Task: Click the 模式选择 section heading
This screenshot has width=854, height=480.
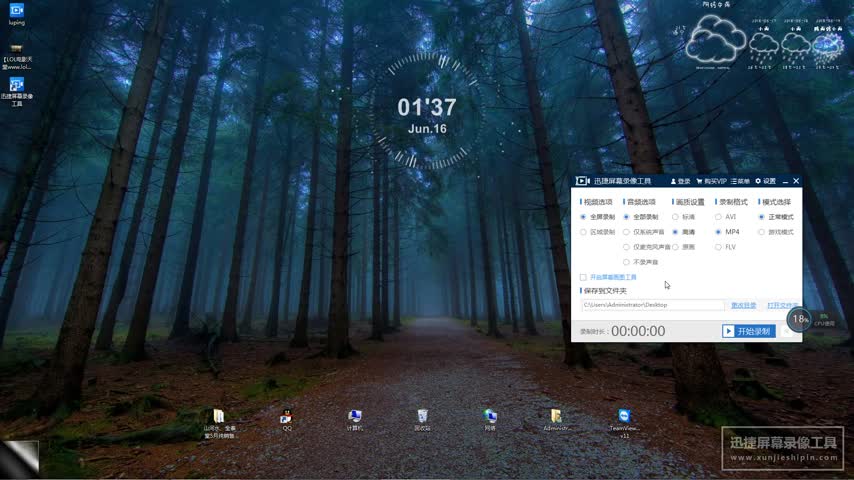Action: tap(775, 202)
